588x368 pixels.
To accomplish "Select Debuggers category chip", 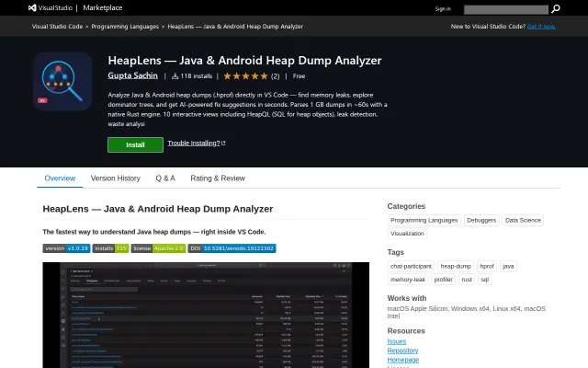I will 481,221.
